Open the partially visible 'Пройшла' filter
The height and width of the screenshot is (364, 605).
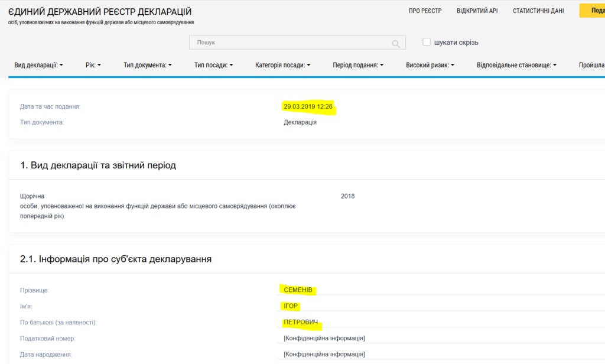[x=591, y=65]
